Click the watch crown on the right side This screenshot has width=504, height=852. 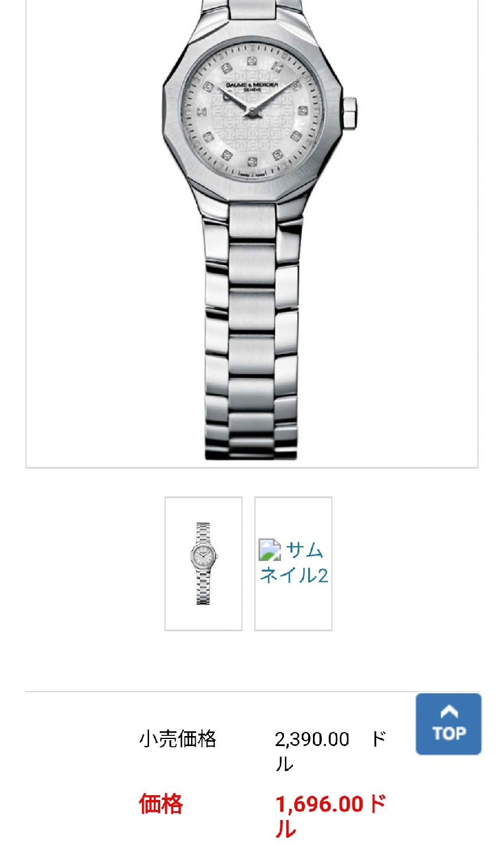pyautogui.click(x=350, y=112)
